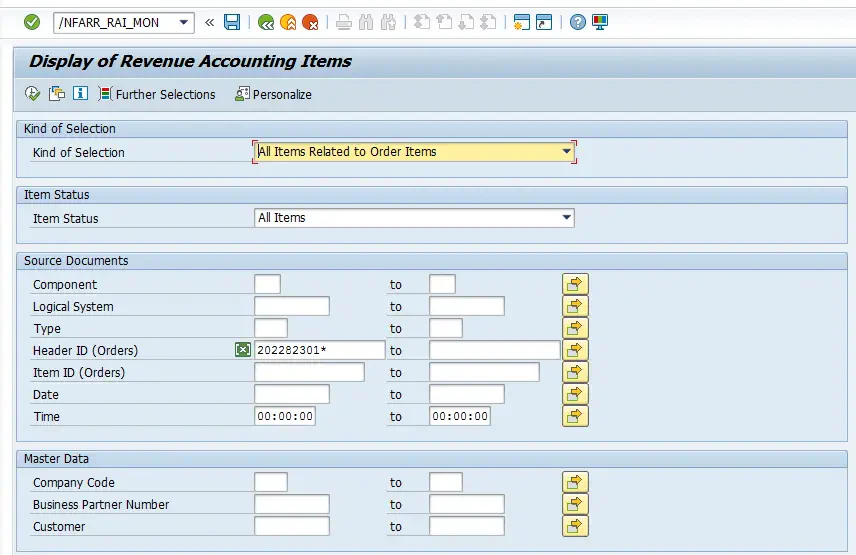
Task: Open the Item Status dropdown
Action: (x=567, y=218)
